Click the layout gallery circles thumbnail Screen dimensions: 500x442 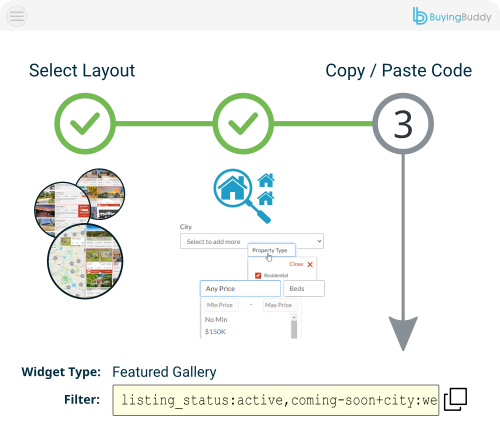point(80,233)
